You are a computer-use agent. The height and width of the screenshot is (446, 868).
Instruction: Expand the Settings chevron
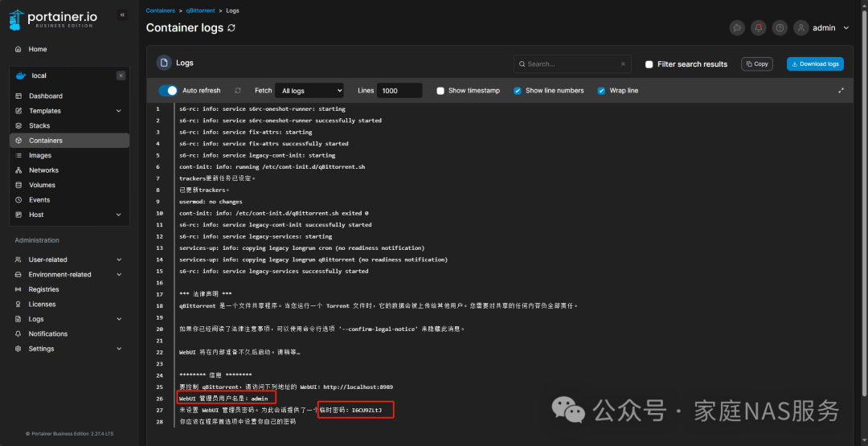click(119, 349)
